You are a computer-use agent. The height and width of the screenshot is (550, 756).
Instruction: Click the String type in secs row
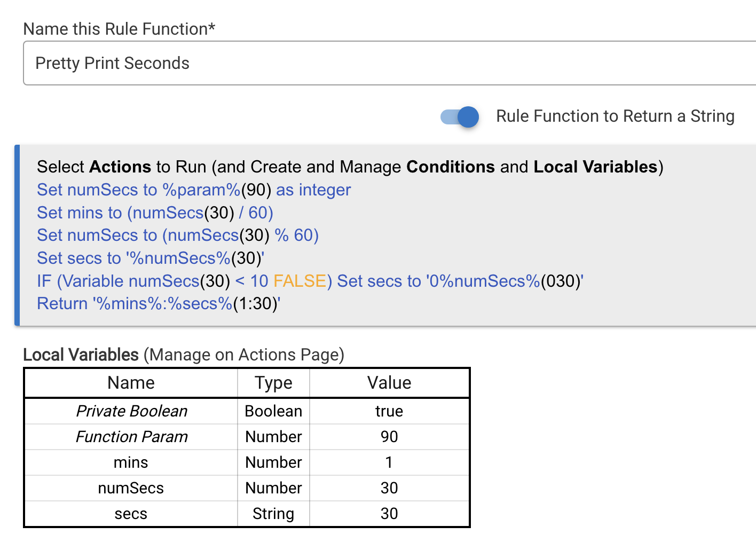[273, 514]
